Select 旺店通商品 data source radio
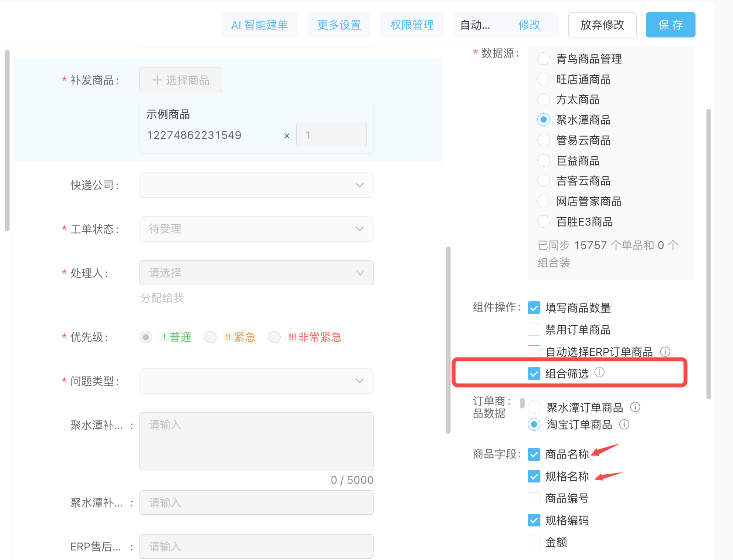The image size is (733, 560). click(x=543, y=79)
